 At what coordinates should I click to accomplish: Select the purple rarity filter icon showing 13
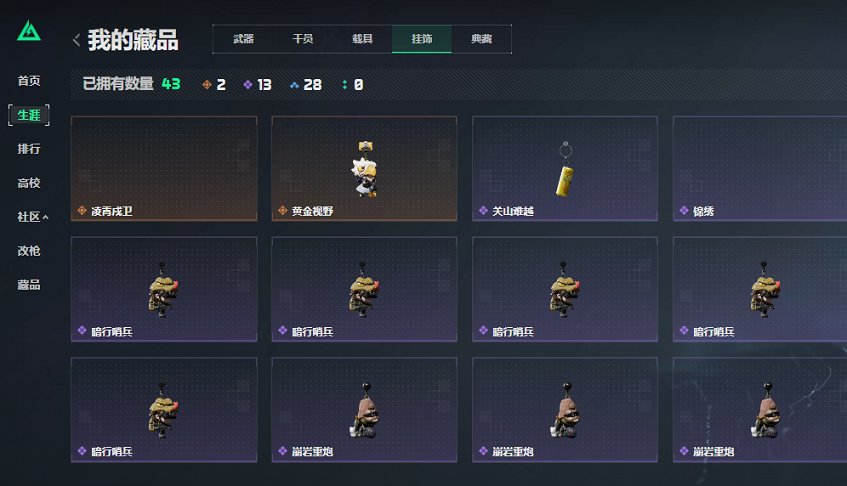[x=248, y=85]
